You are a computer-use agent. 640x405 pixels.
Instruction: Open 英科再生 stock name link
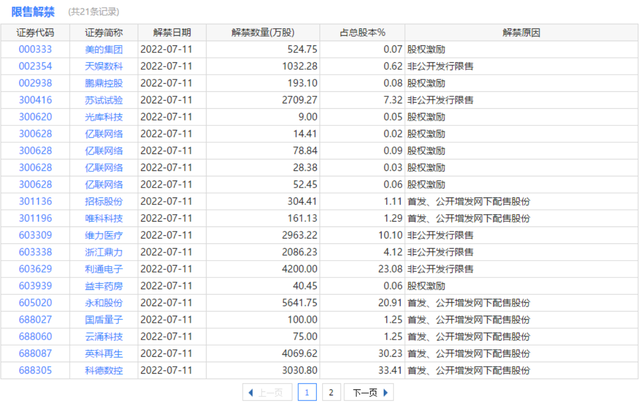pyautogui.click(x=104, y=354)
